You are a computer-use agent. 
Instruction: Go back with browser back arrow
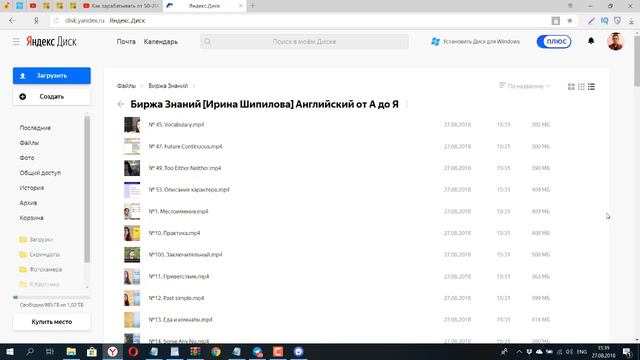point(12,20)
